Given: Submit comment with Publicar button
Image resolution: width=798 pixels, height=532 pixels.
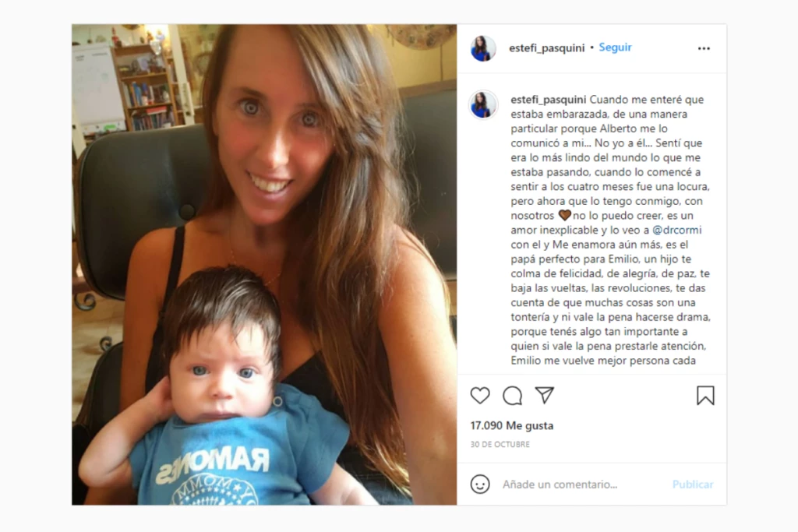Looking at the screenshot, I should tap(693, 484).
